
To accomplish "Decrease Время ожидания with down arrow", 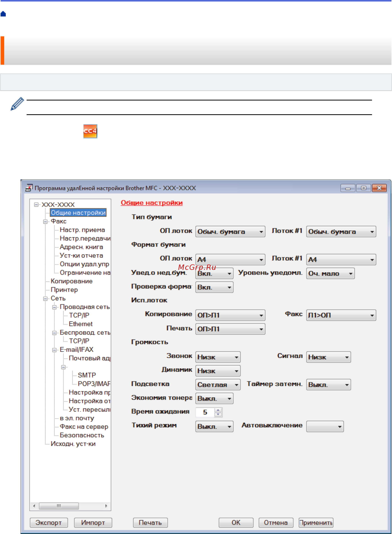I will coord(218,414).
